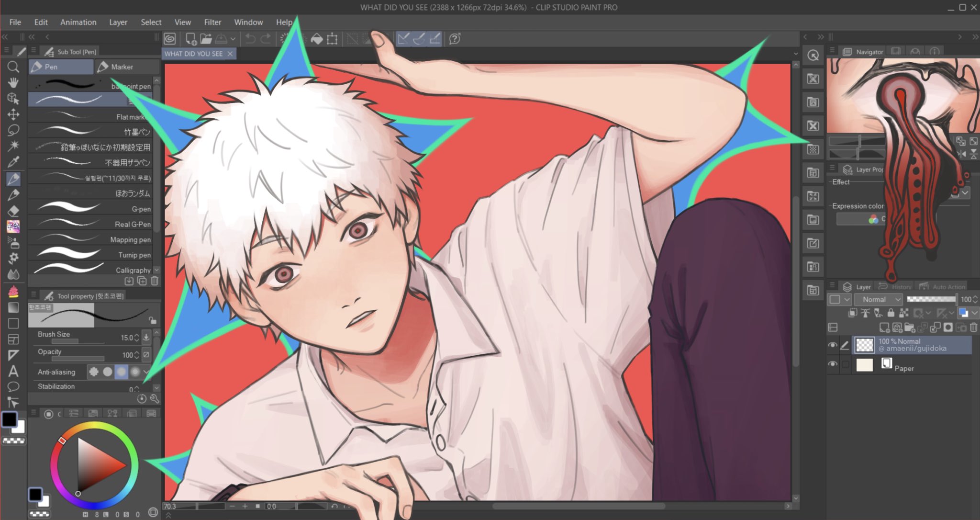Select the Eyedropper tool
Viewport: 980px width, 520px height.
[13, 162]
